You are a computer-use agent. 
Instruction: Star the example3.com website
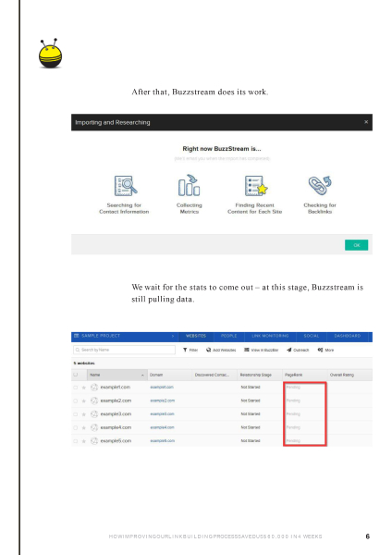(x=84, y=414)
